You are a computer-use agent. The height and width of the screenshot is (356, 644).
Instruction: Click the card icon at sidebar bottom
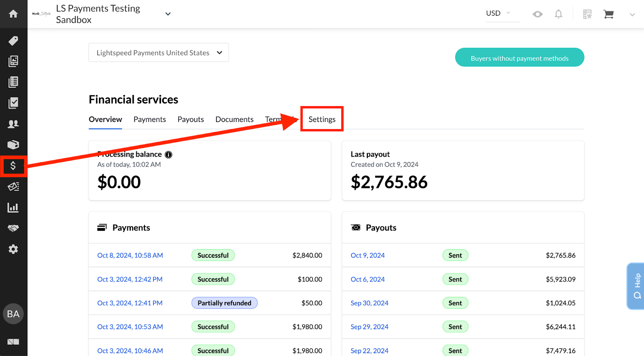coord(13,342)
